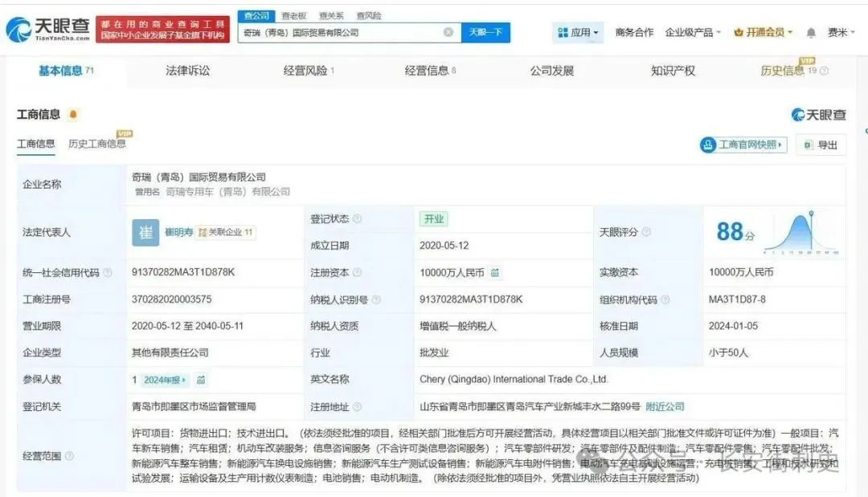
Task: Expand the 2024年报 report selector
Action: click(x=165, y=380)
